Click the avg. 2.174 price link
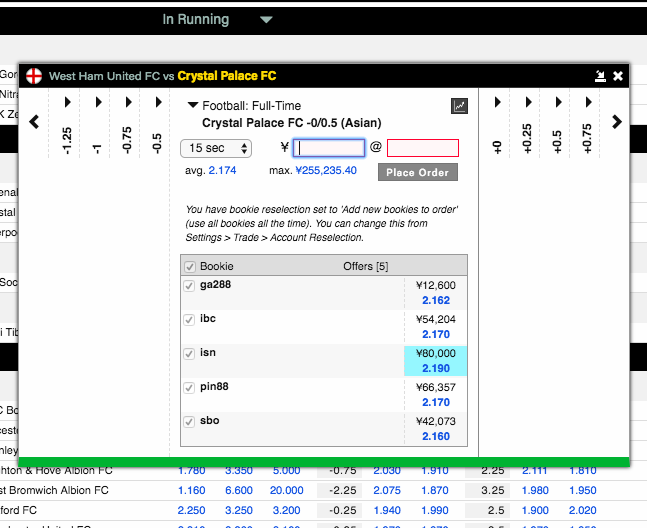647x528 pixels. tap(222, 170)
